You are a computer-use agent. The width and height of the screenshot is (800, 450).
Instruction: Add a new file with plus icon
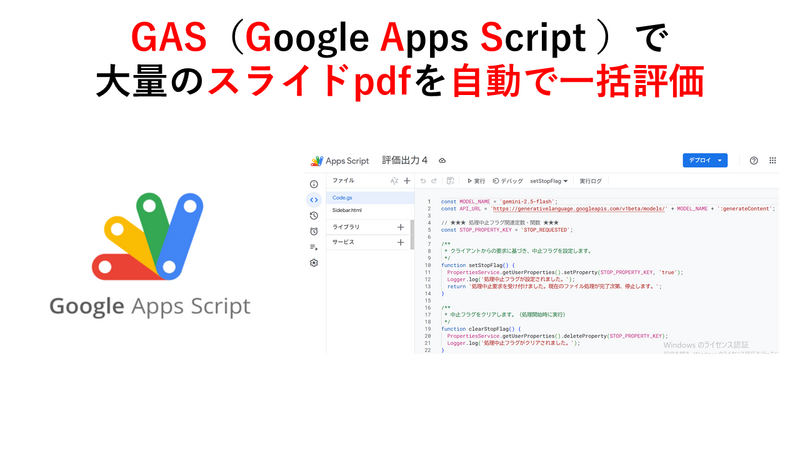(407, 181)
